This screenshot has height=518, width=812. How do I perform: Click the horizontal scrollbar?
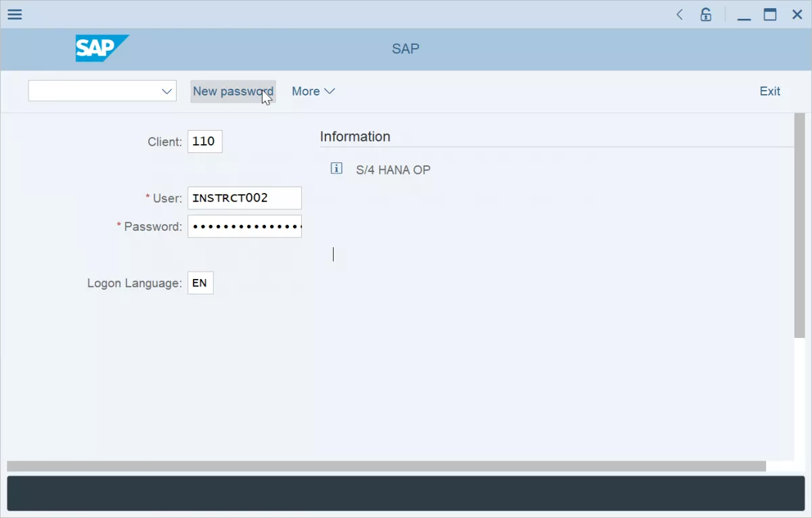386,466
